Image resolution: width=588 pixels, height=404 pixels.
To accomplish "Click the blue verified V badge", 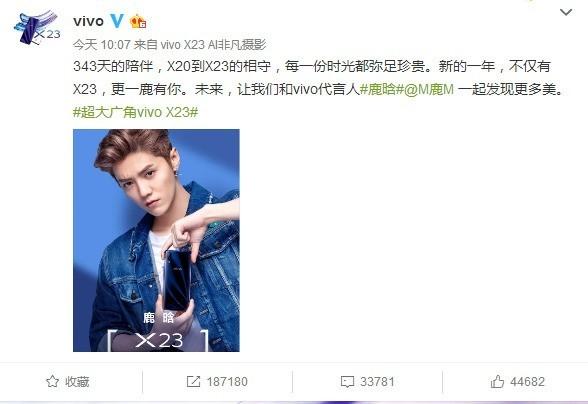I will [117, 21].
